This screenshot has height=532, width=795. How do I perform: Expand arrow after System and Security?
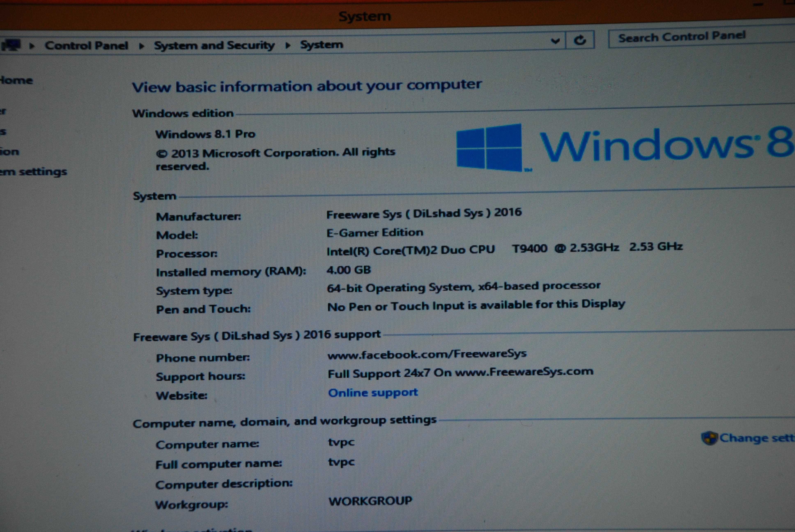tap(288, 45)
